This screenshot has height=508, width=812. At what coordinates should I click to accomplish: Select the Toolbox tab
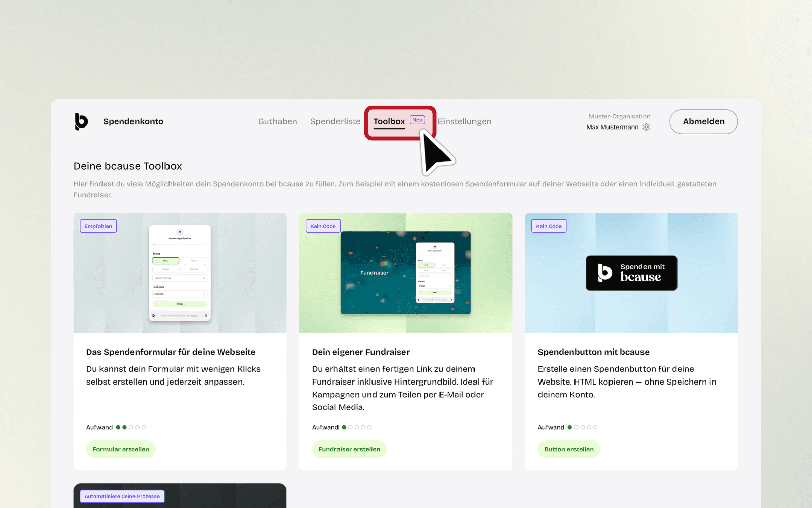click(x=389, y=121)
